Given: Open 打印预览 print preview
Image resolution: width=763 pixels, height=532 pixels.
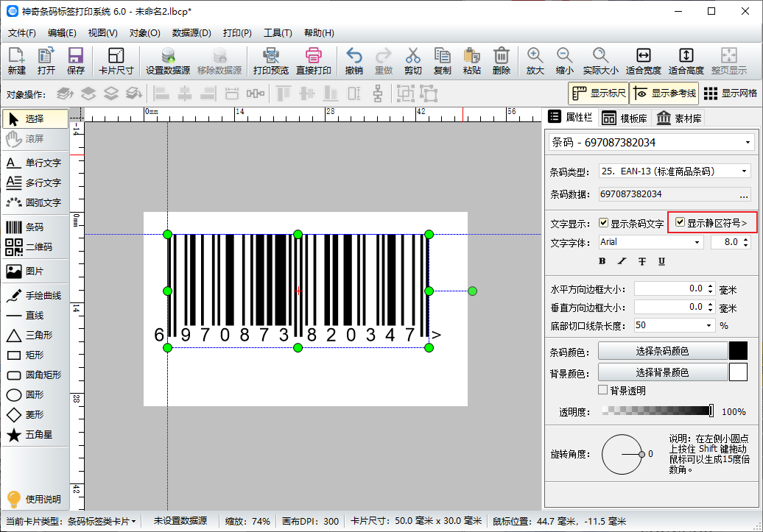Looking at the screenshot, I should coord(270,61).
